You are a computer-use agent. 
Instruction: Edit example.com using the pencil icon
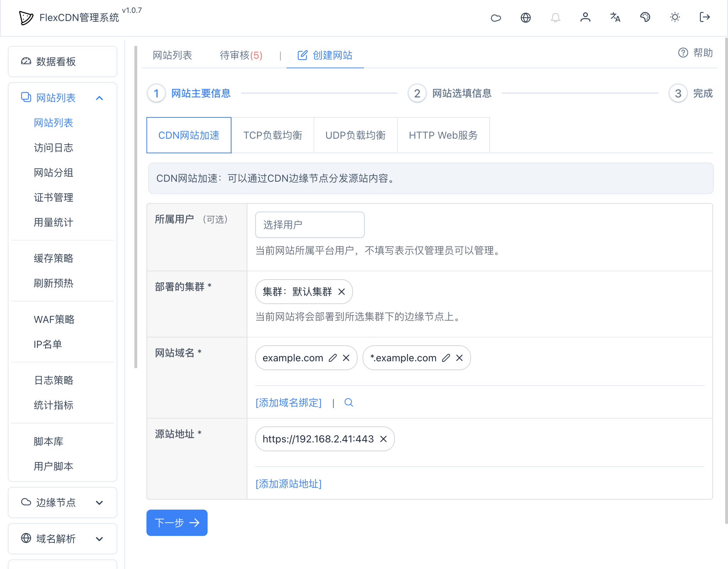tap(332, 358)
